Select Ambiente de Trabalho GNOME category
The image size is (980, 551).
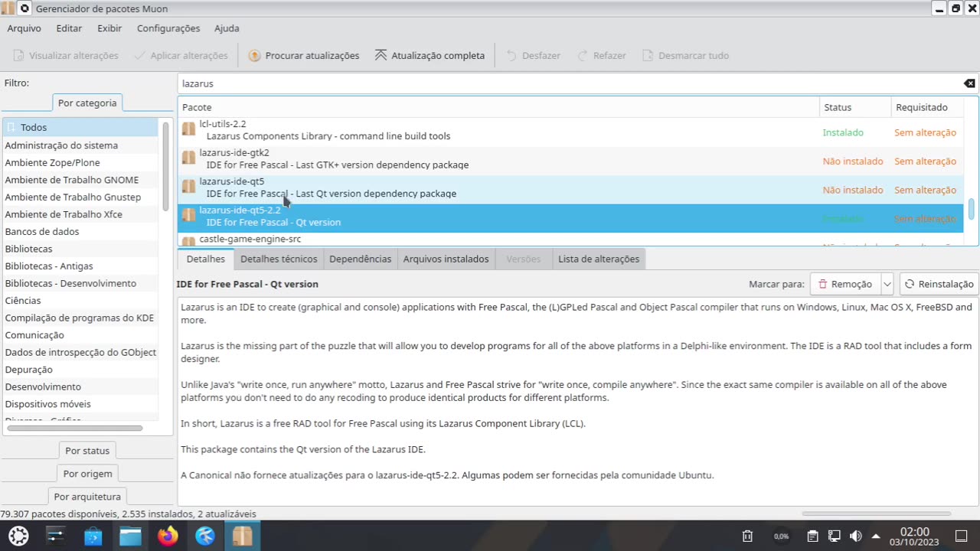tap(80, 180)
